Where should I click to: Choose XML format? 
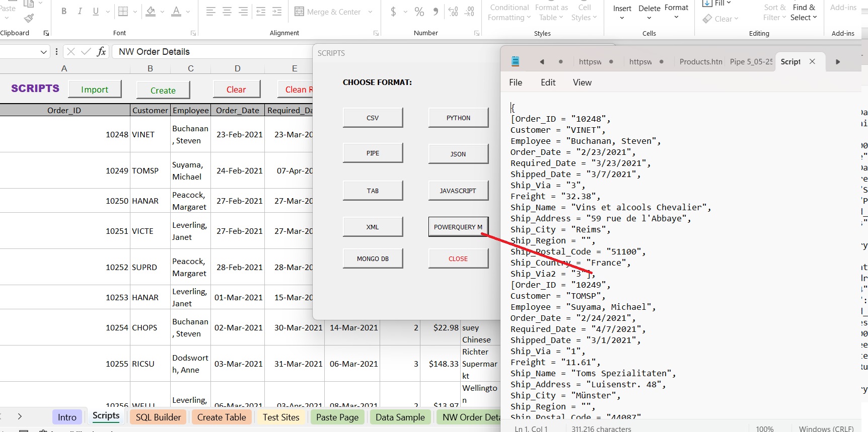[x=373, y=227]
